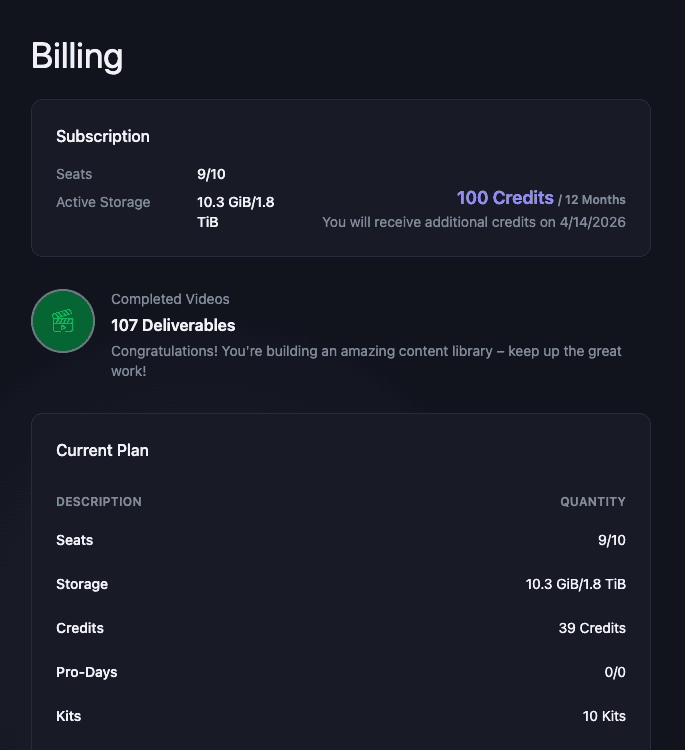Click the 107 Deliverables heading
The height and width of the screenshot is (750, 685).
[x=173, y=325]
